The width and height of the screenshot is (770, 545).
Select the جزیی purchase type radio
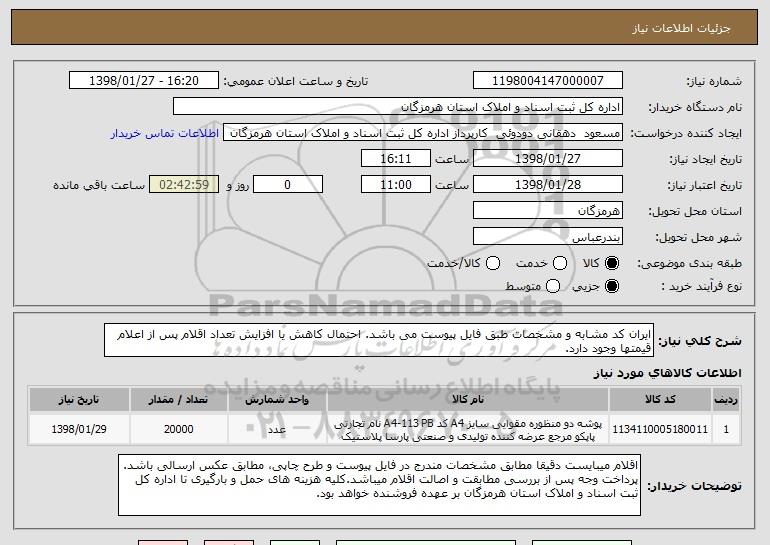coord(612,286)
